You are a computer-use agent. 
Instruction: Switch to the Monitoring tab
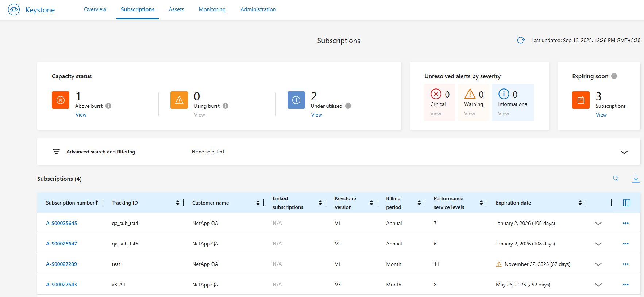click(x=212, y=9)
